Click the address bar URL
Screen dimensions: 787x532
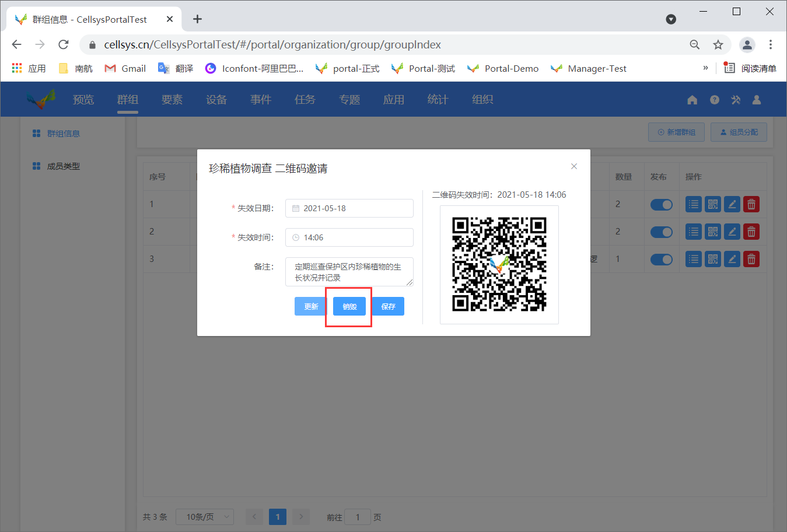tap(272, 44)
